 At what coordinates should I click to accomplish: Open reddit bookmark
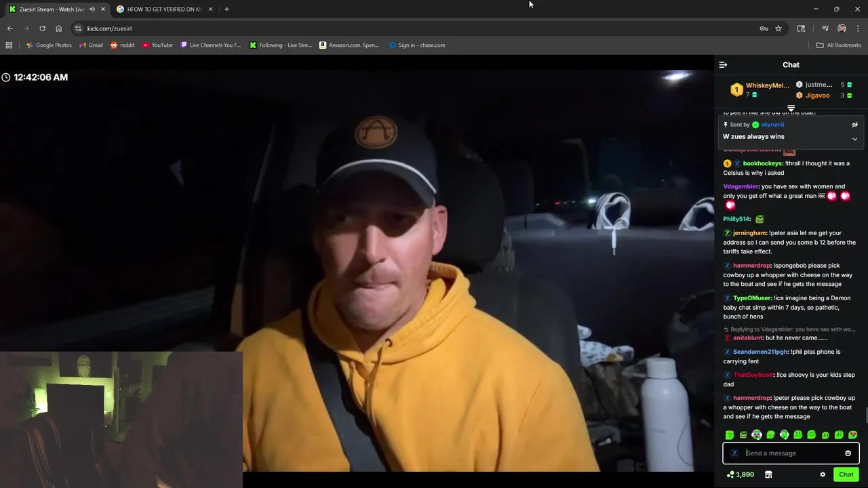[x=122, y=45]
